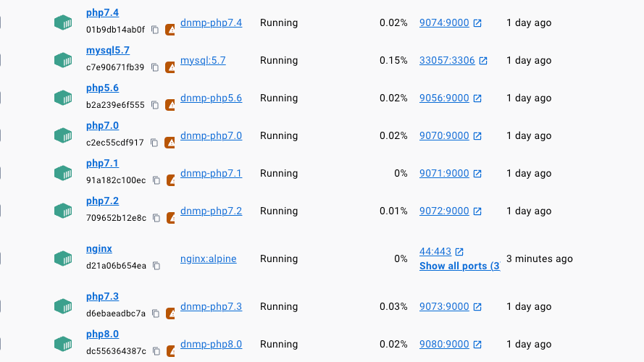Image resolution: width=644 pixels, height=362 pixels.
Task: Open port mapping 44:443 link
Action: (435, 251)
